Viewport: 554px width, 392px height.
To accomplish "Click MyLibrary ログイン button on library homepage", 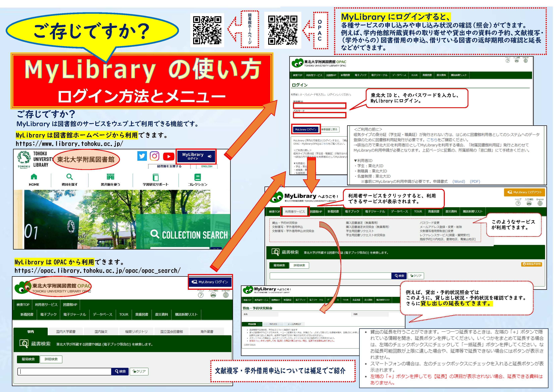I will 196,156.
